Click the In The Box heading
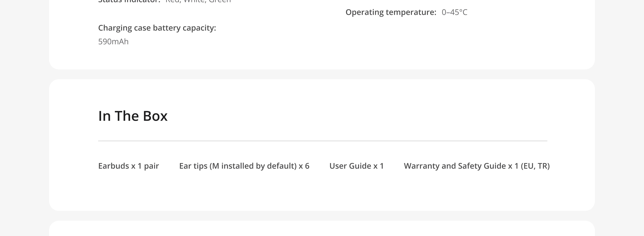The width and height of the screenshot is (644, 236). click(133, 116)
